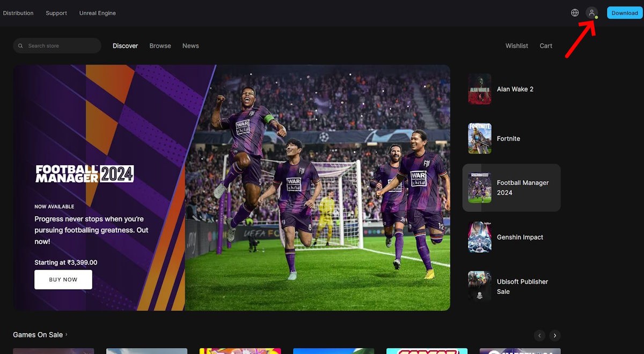Switch to the Discover tab
The width and height of the screenshot is (644, 354).
125,46
